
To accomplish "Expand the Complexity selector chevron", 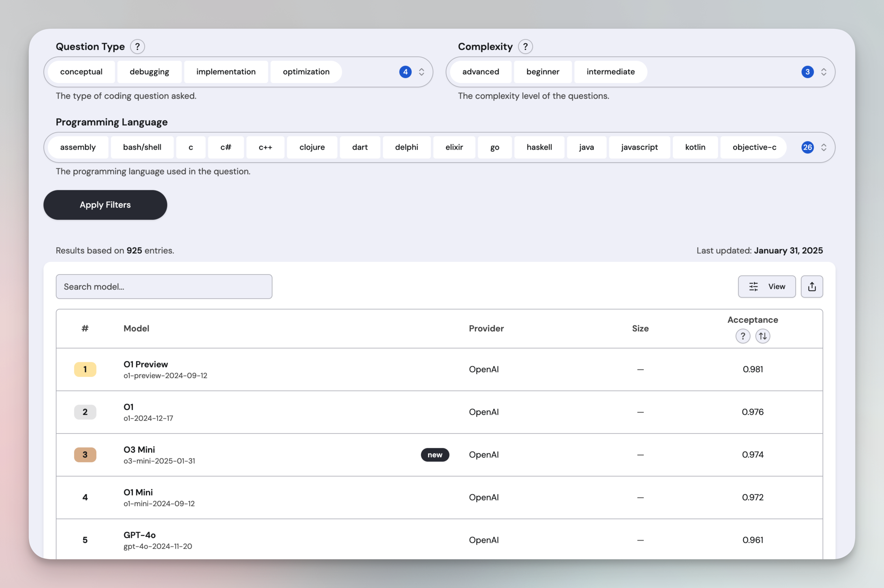I will (824, 72).
